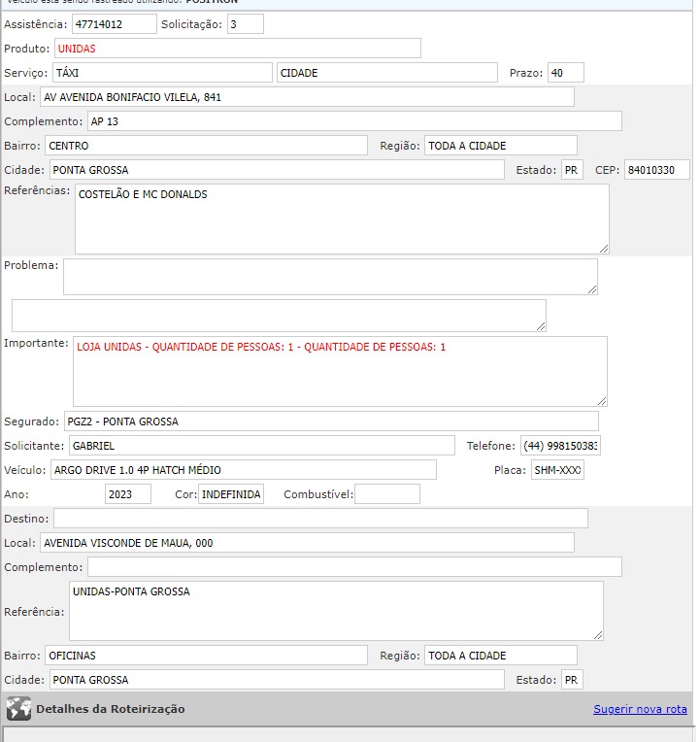Click the globe icon beside Detalhes da Roteirização

tap(18, 709)
